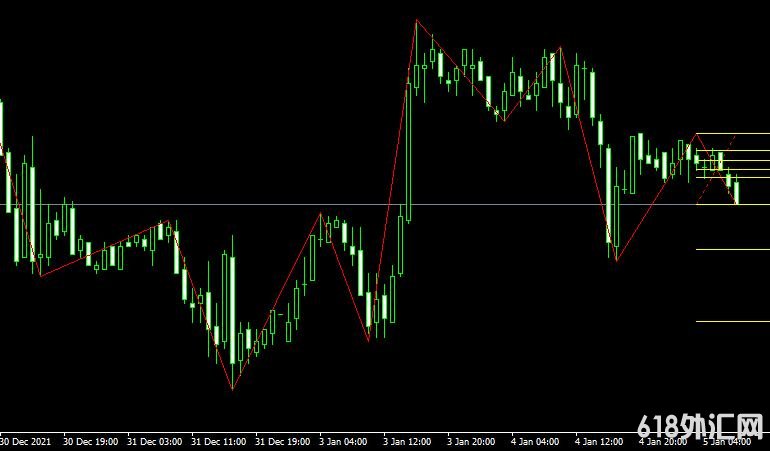Click the "31 Dec 03:00" time axis label
The image size is (770, 451).
[155, 442]
